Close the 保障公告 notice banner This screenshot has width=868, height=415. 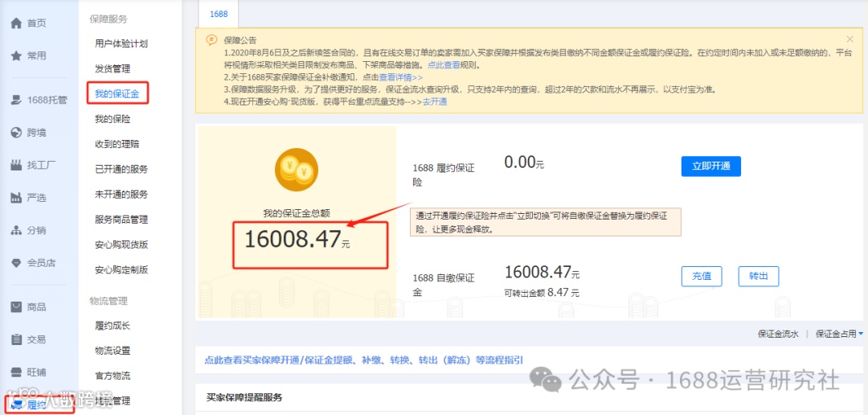(850, 39)
